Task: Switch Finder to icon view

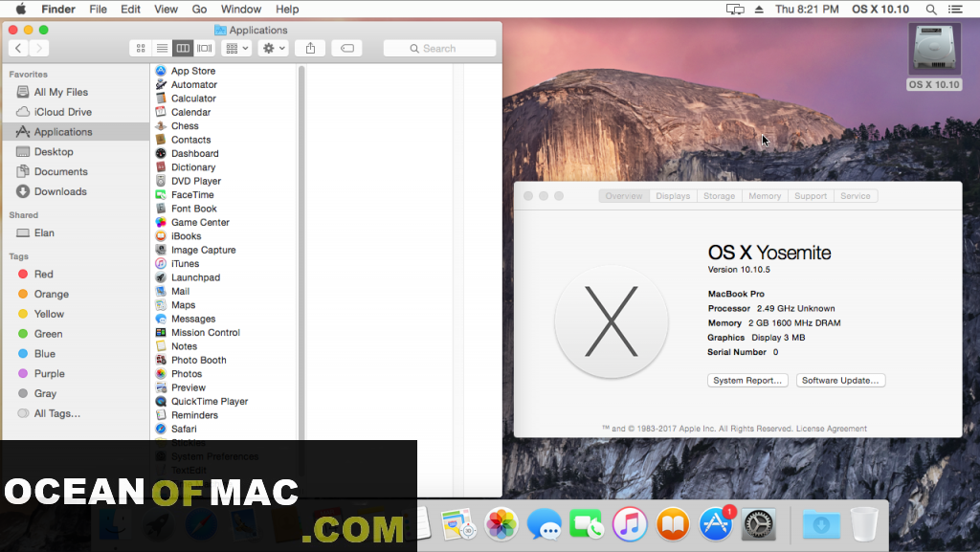Action: 141,48
